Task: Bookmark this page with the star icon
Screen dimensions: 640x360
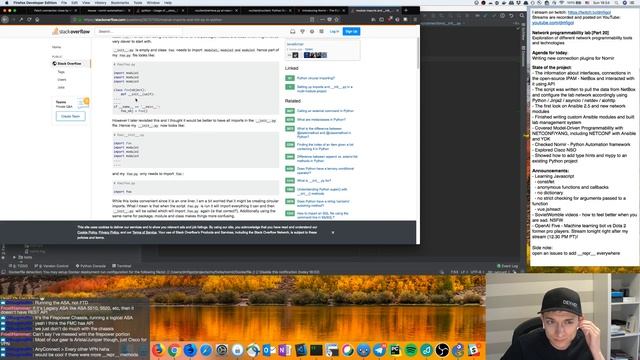Action: coord(337,19)
